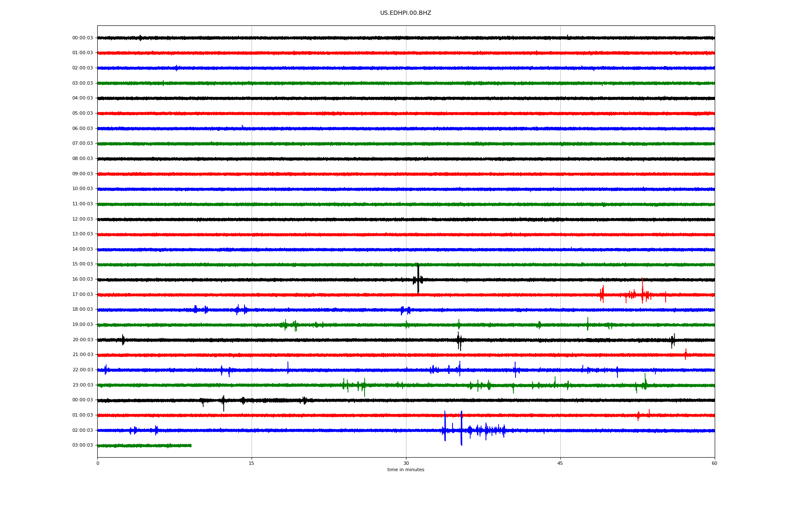
Task: Click the 18:00:03 time label
Action: click(82, 309)
